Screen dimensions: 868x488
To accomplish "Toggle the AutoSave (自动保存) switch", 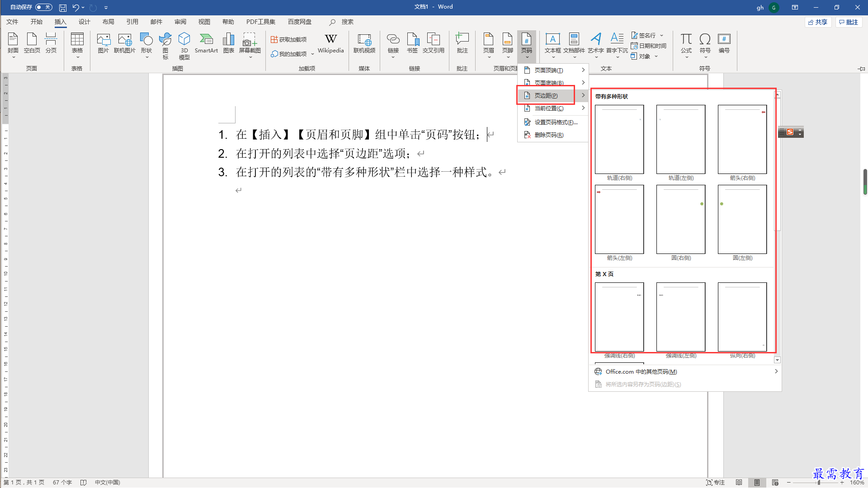I will coord(44,7).
